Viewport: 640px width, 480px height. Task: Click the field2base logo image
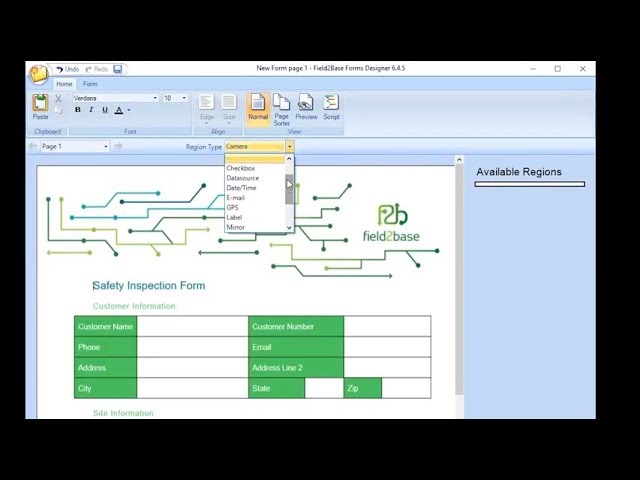pos(391,222)
